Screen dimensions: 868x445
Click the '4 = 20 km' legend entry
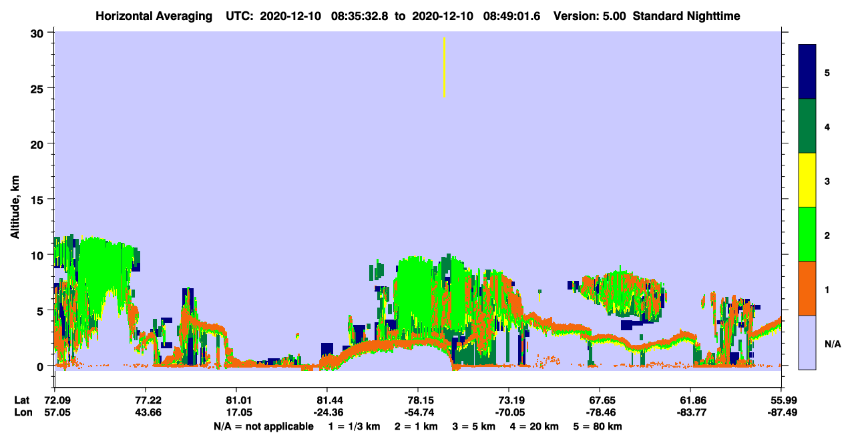[535, 426]
